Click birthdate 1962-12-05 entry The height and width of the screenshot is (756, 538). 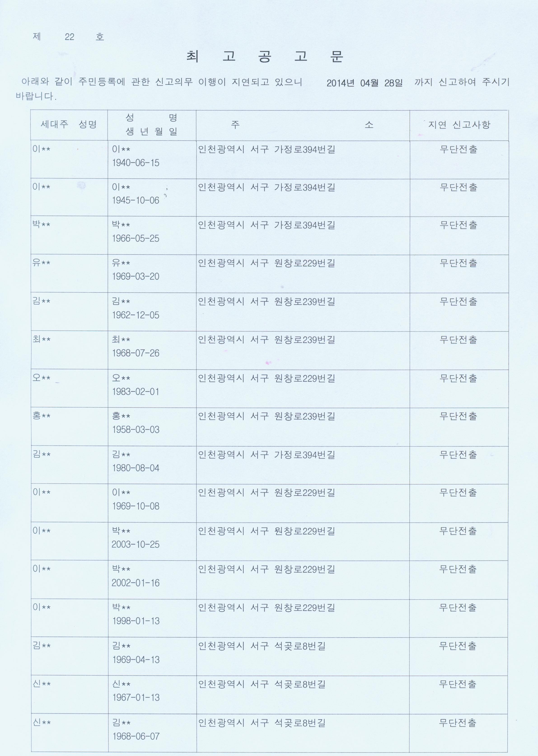[x=136, y=315]
